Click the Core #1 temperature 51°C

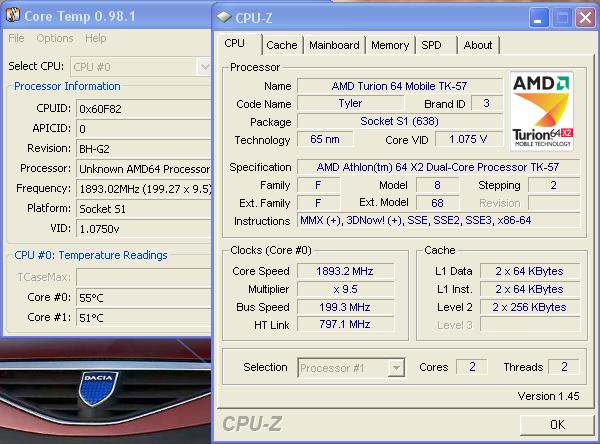(144, 317)
